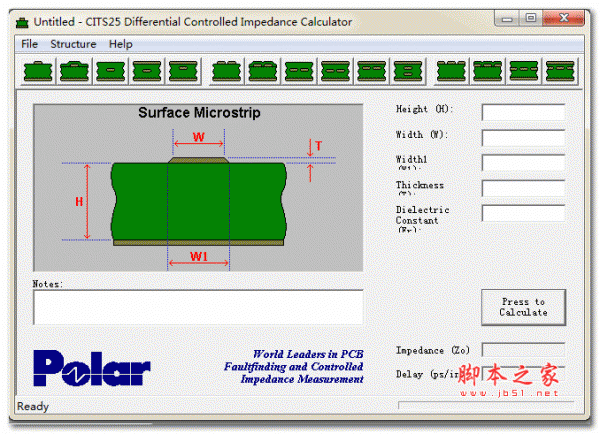This screenshot has height=434, width=600.
Task: Focus the Width (W) input field
Action: click(523, 138)
